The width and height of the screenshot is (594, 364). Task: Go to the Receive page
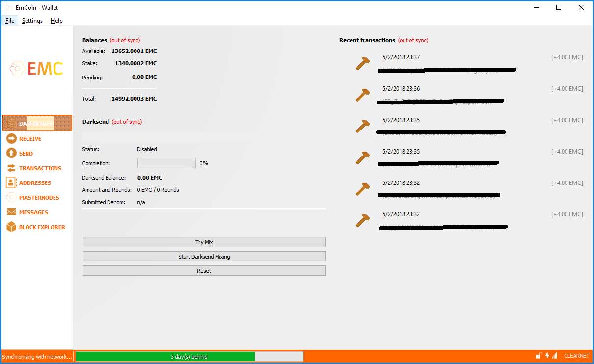click(24, 139)
